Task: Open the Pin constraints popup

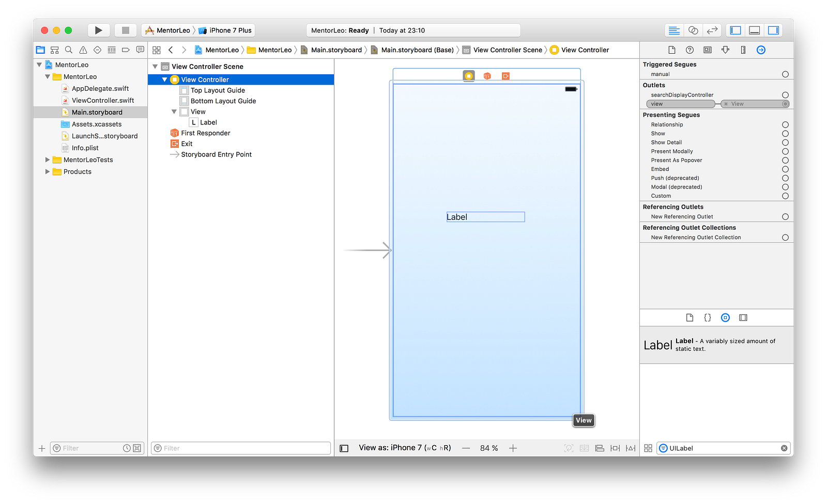Action: point(615,448)
